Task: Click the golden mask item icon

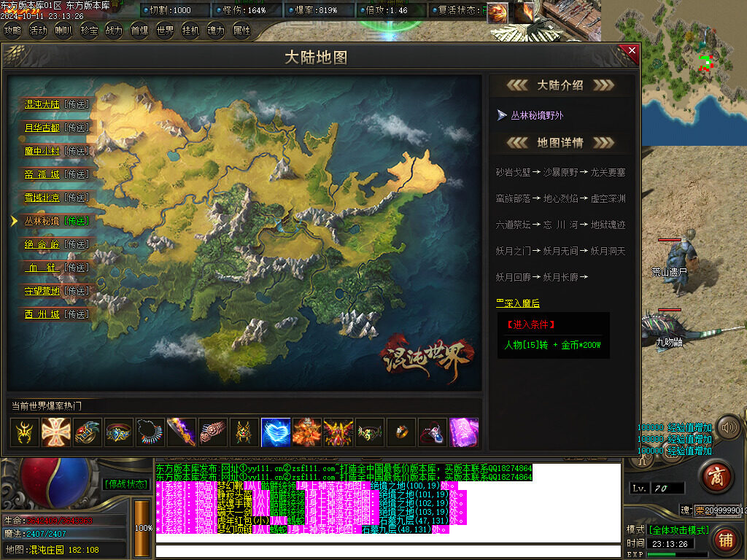Action: (25, 432)
